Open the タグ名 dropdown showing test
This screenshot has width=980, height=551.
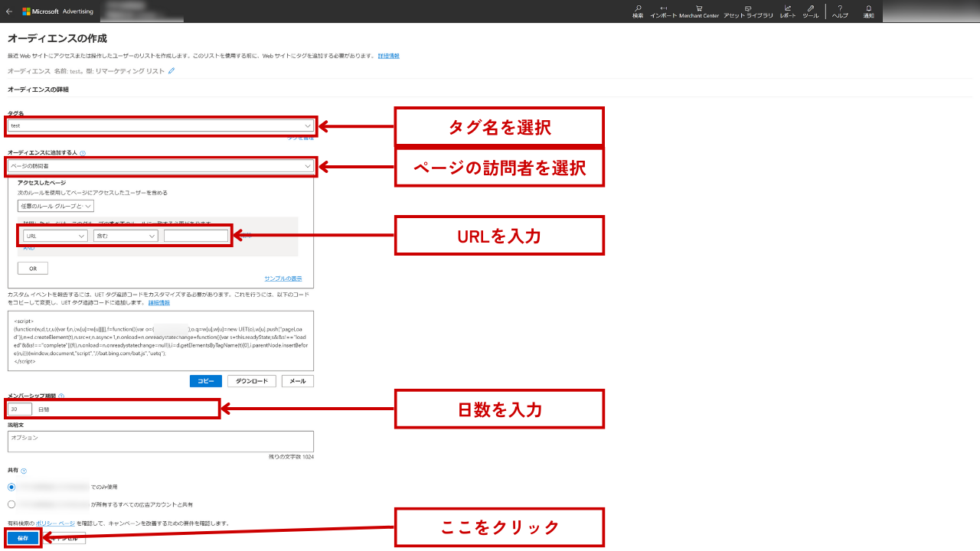(x=160, y=126)
